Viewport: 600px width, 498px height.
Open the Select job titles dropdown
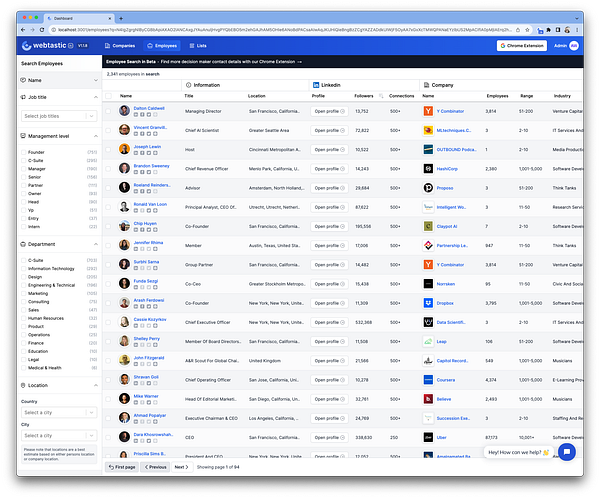[x=59, y=116]
